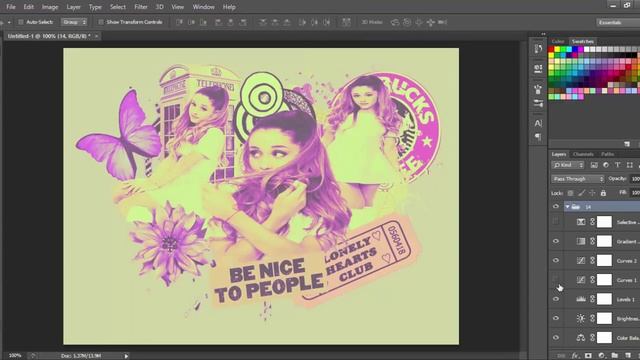Open the layer filter Kind dropdown
This screenshot has height=360, width=640.
tap(568, 165)
